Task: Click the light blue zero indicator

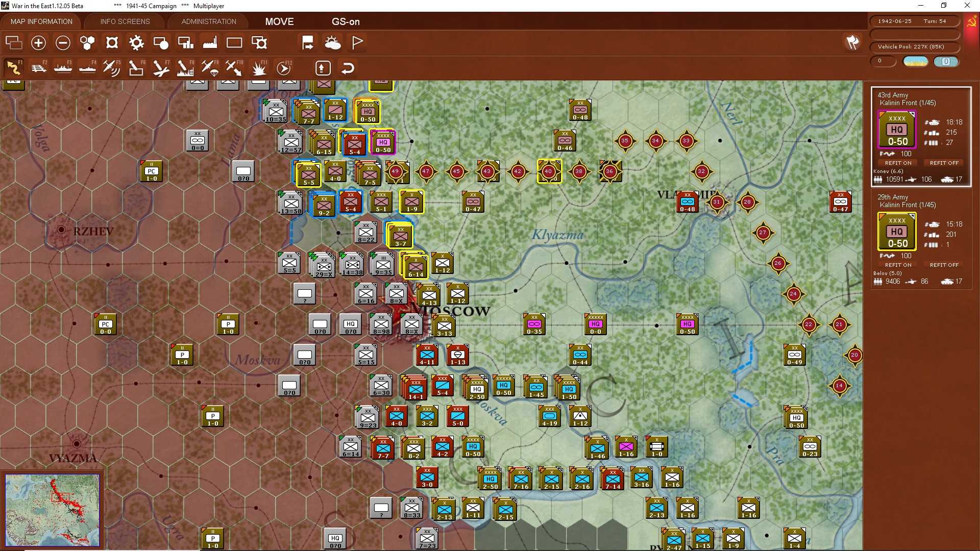Action: [x=946, y=61]
